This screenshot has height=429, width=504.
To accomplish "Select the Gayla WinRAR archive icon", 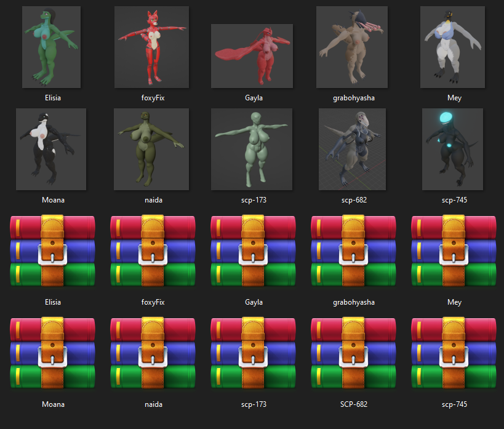I will click(x=253, y=251).
